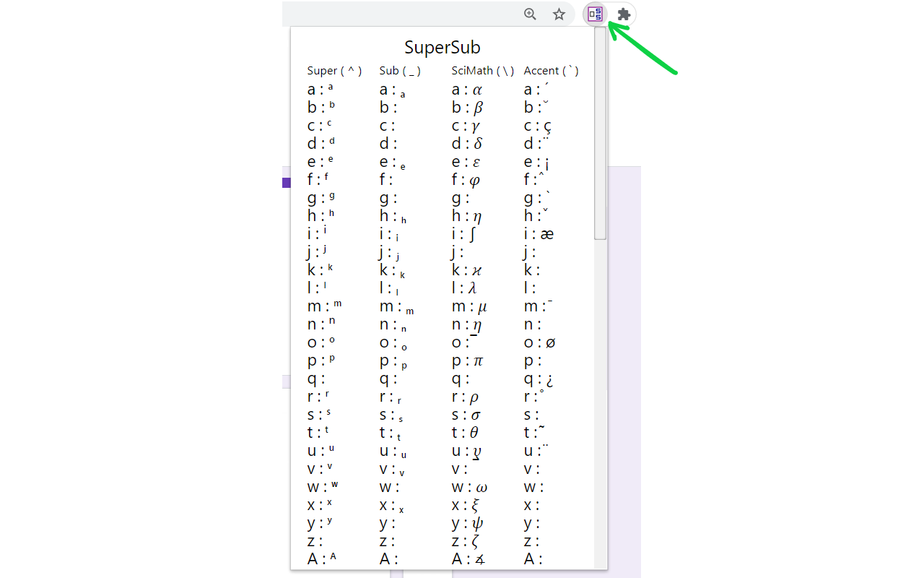
Task: Click the page zoom magnifier icon
Action: tap(530, 14)
